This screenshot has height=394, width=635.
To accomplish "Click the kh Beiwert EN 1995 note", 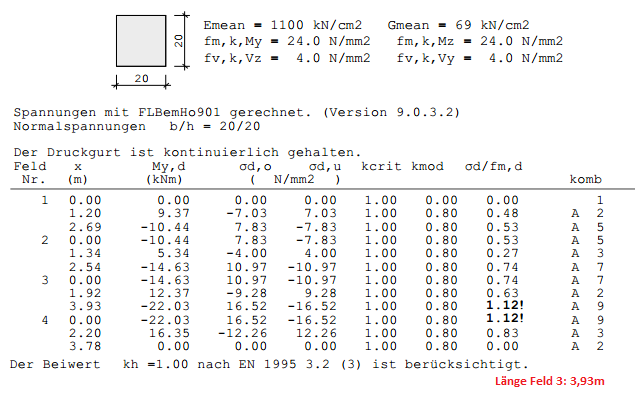I will [x=269, y=364].
